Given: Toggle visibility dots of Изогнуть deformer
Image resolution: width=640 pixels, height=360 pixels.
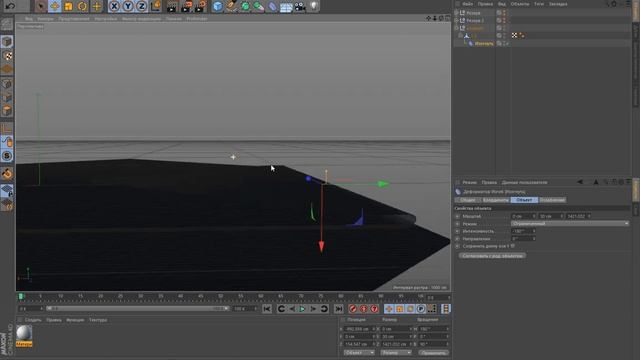Looking at the screenshot, I should (504, 43).
